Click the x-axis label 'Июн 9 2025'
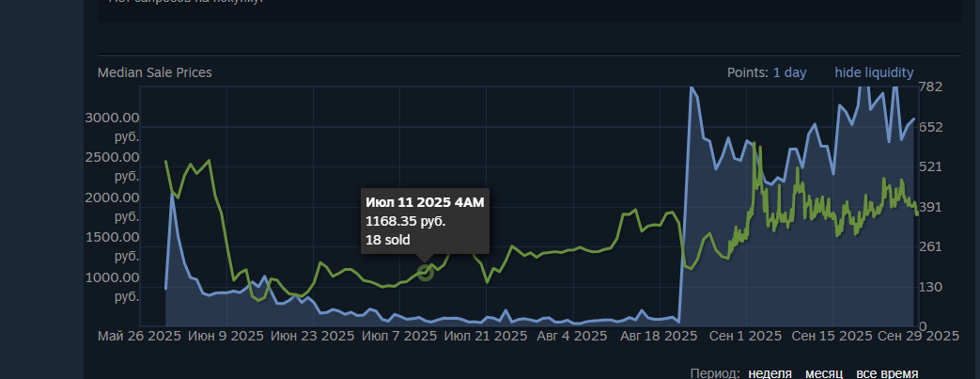This screenshot has height=379, width=980. (226, 336)
